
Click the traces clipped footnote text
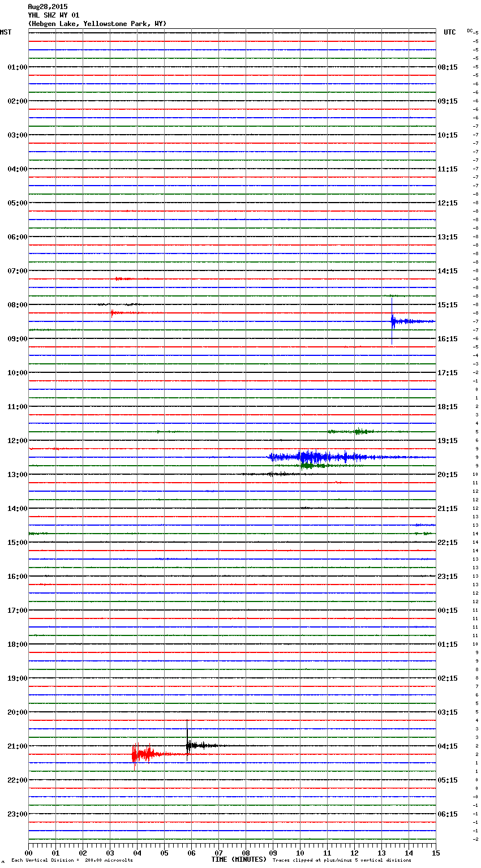(342, 860)
